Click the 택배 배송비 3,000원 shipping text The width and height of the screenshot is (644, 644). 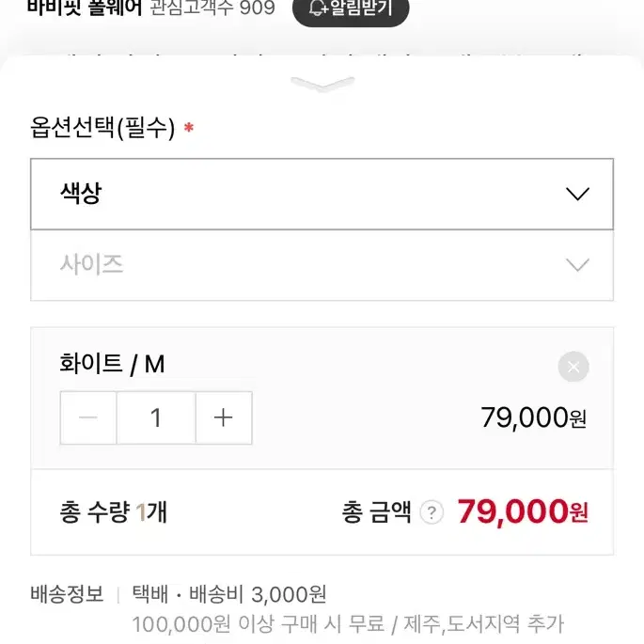pos(229,594)
